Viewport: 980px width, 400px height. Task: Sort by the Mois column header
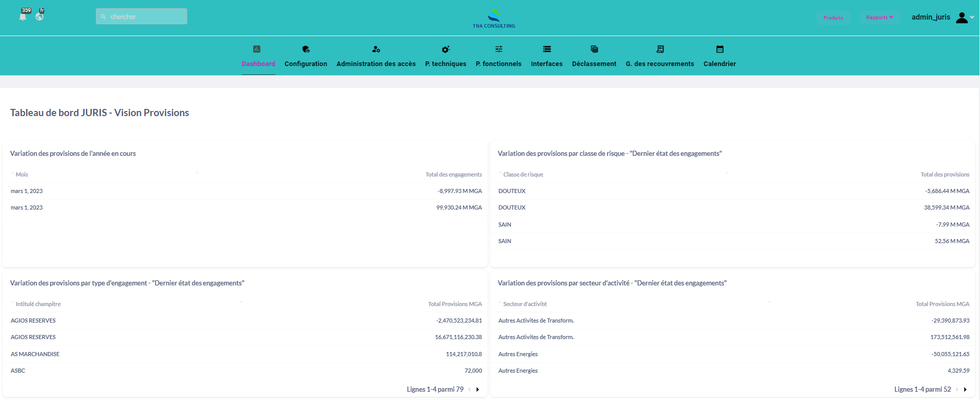click(22, 174)
